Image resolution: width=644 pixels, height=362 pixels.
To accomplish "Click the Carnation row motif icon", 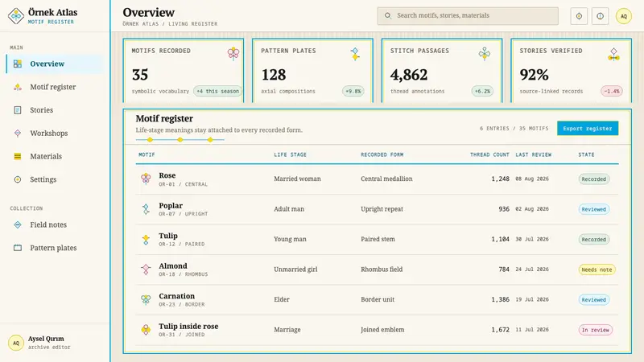I will (x=146, y=299).
